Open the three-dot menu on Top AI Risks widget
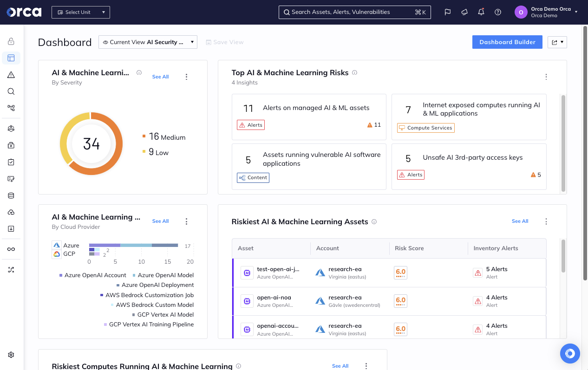588x370 pixels. [546, 77]
